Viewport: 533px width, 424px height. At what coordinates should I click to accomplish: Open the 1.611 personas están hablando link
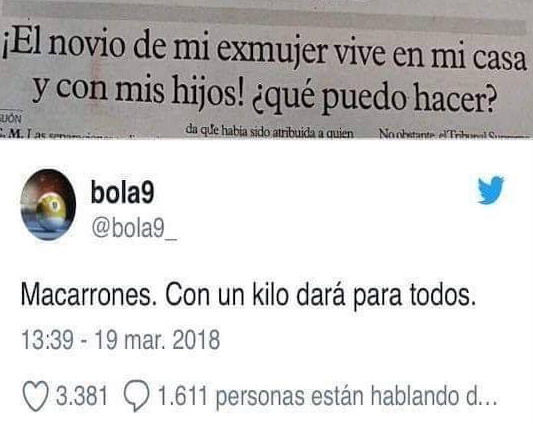click(327, 396)
